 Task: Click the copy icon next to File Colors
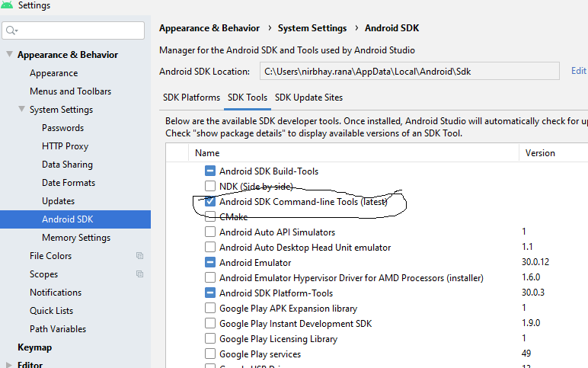[139, 256]
